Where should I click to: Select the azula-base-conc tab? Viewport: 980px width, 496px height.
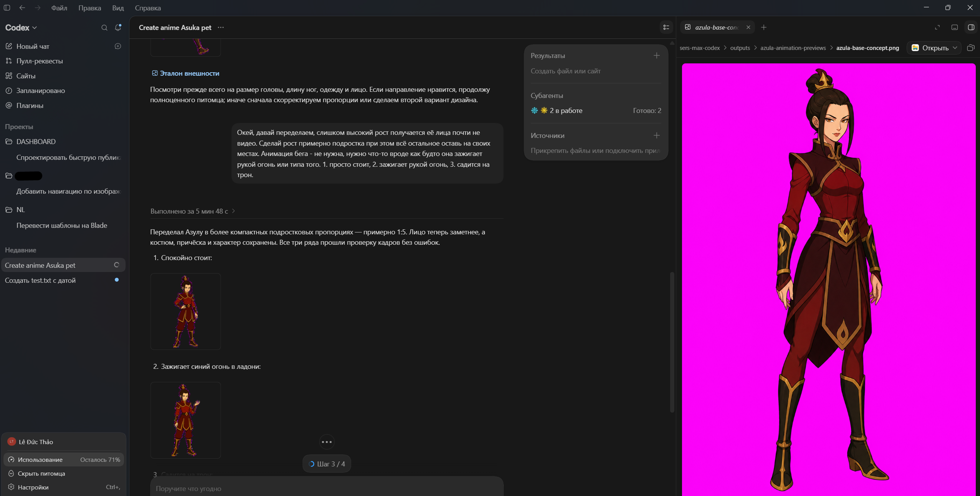(x=717, y=27)
